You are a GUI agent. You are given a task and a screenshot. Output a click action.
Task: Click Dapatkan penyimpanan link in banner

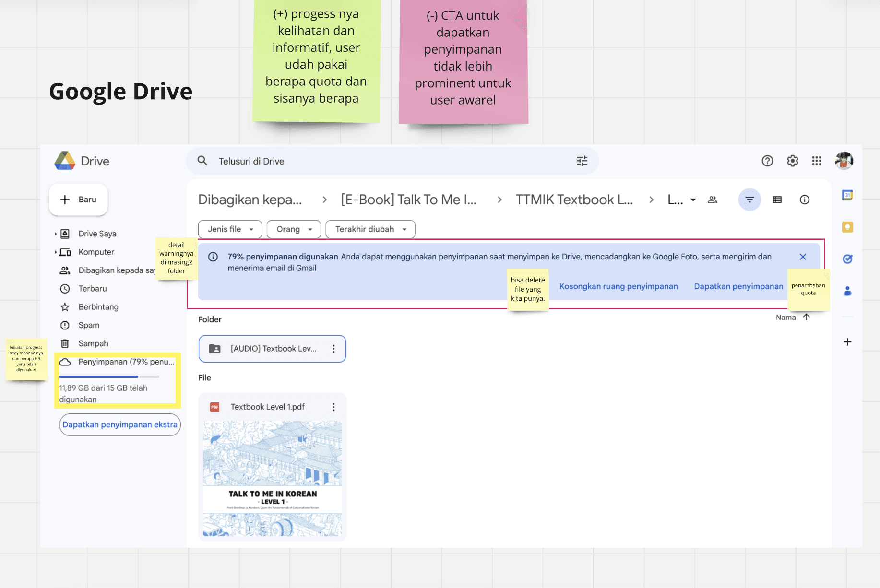(738, 286)
